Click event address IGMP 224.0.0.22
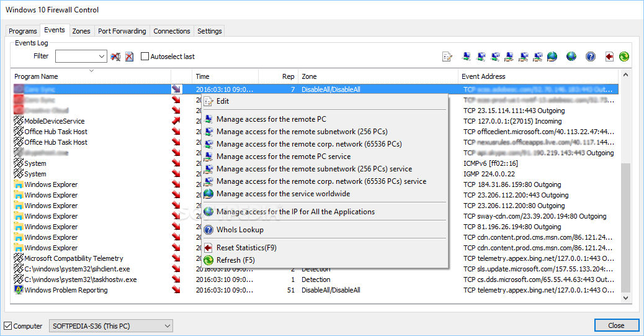Image resolution: width=644 pixels, height=336 pixels. (x=489, y=174)
